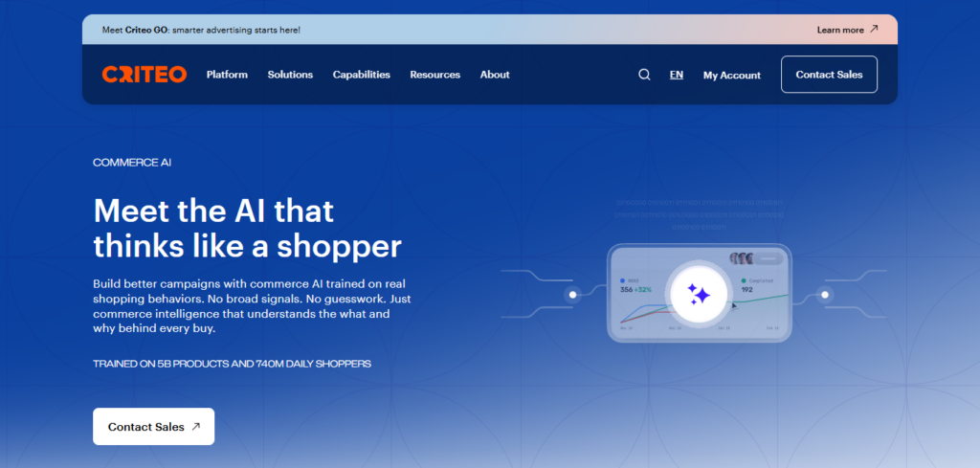Click the arrow icon beside Learn more

coord(874,29)
